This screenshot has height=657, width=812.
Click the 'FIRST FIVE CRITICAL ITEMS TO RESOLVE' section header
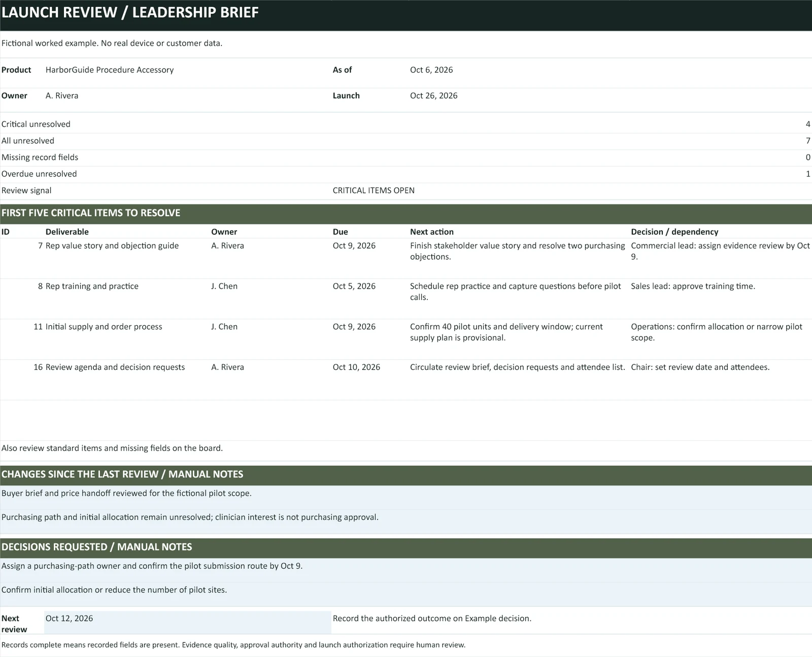[x=406, y=213]
